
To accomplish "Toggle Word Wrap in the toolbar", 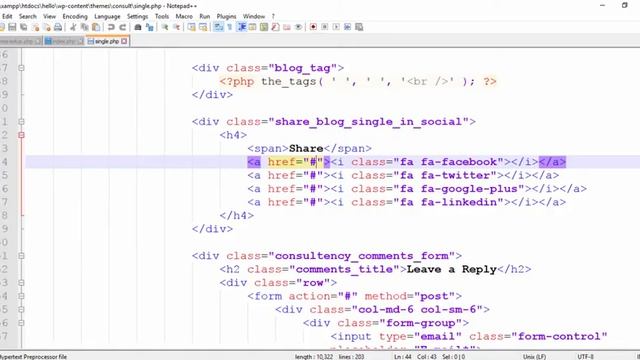I will tap(218, 27).
